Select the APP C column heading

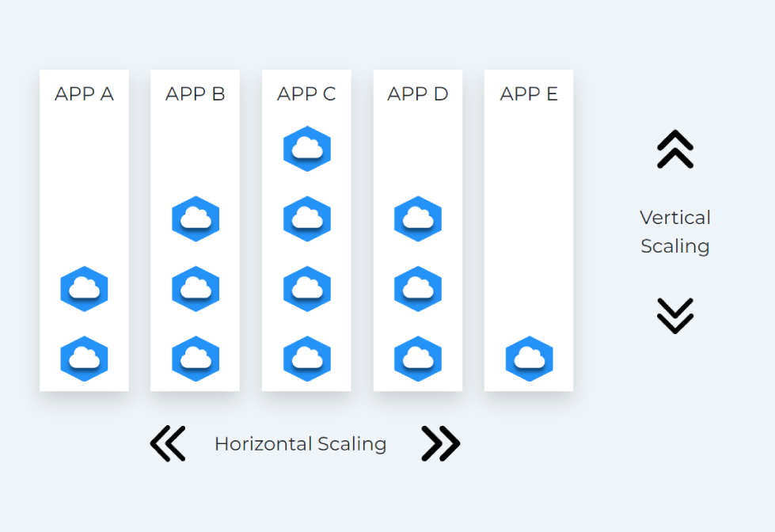click(306, 94)
